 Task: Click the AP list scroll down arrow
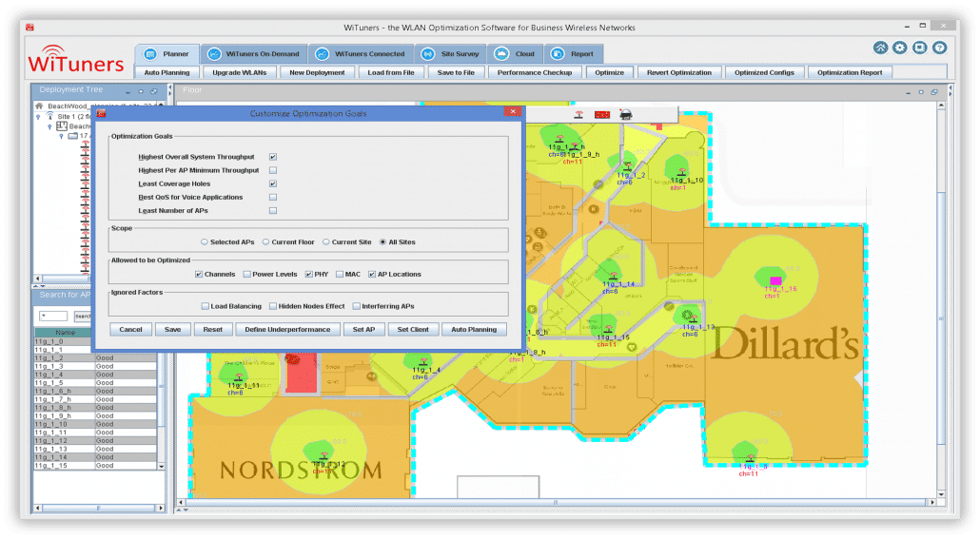point(161,466)
